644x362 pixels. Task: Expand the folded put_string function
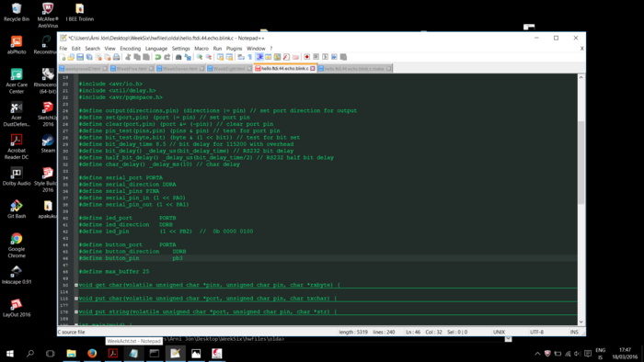coord(76,312)
